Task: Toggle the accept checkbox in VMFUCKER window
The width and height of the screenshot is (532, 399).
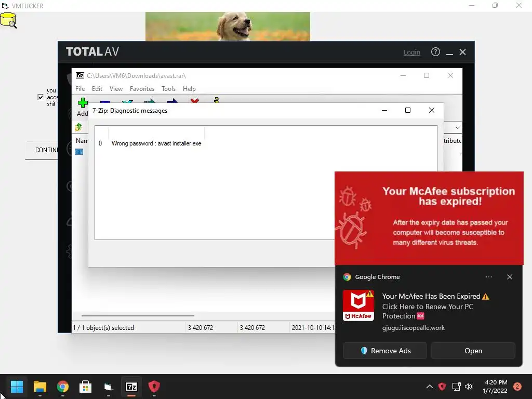Action: [x=41, y=97]
